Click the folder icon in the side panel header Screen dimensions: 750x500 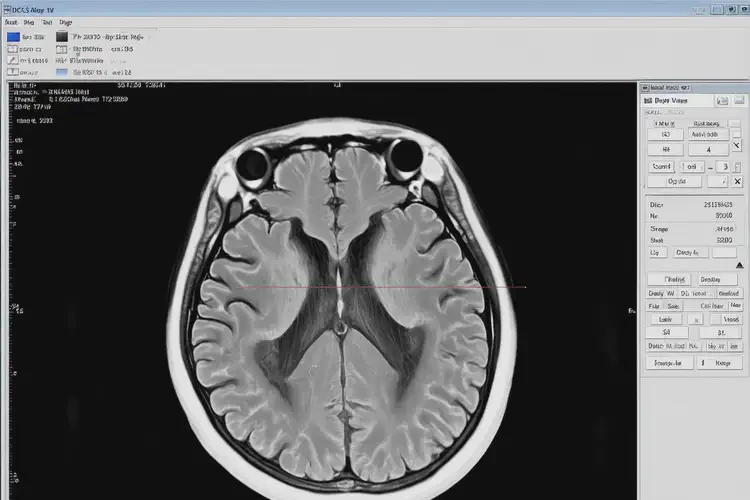click(x=721, y=100)
